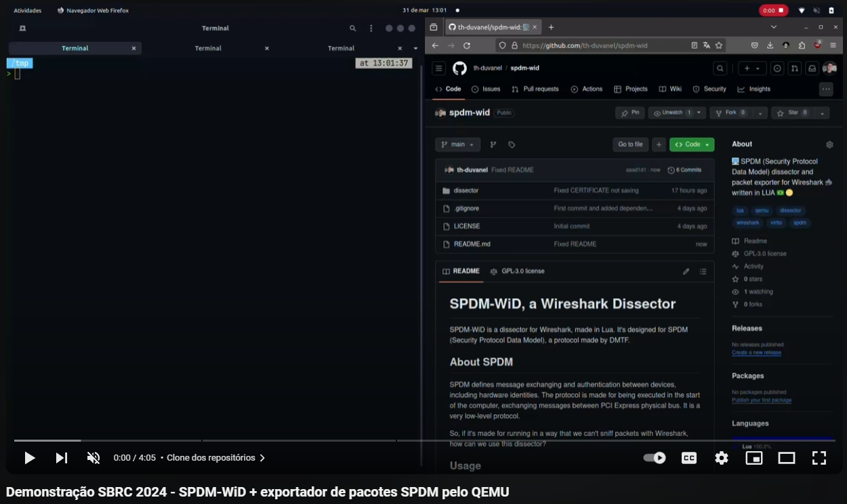Open README outline list icon
The image size is (847, 504).
(703, 271)
